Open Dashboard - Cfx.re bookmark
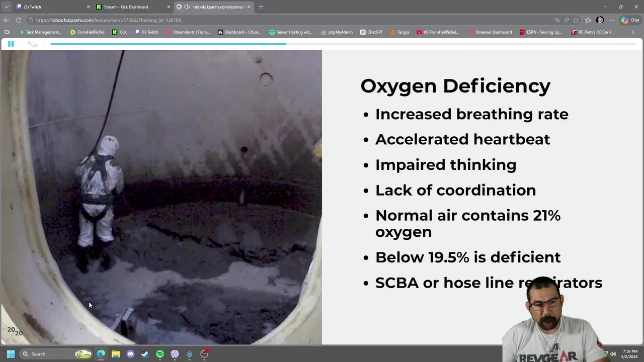The image size is (644, 362). (x=239, y=32)
